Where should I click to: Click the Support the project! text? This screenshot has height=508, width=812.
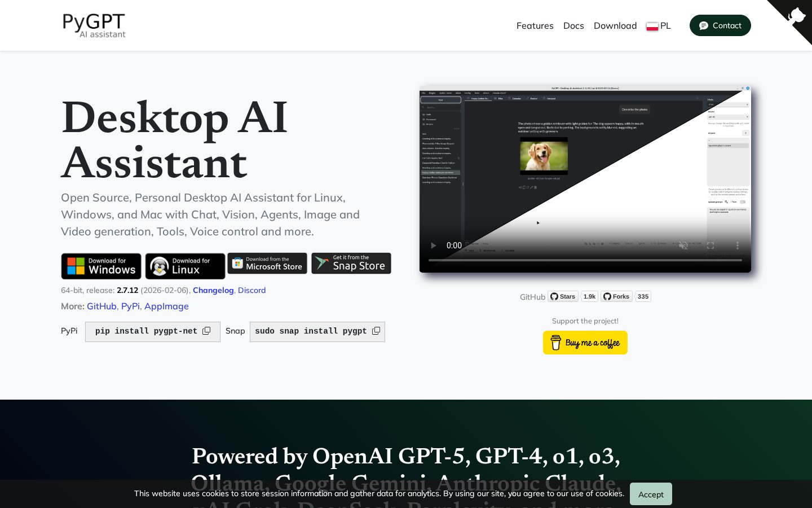pyautogui.click(x=585, y=321)
